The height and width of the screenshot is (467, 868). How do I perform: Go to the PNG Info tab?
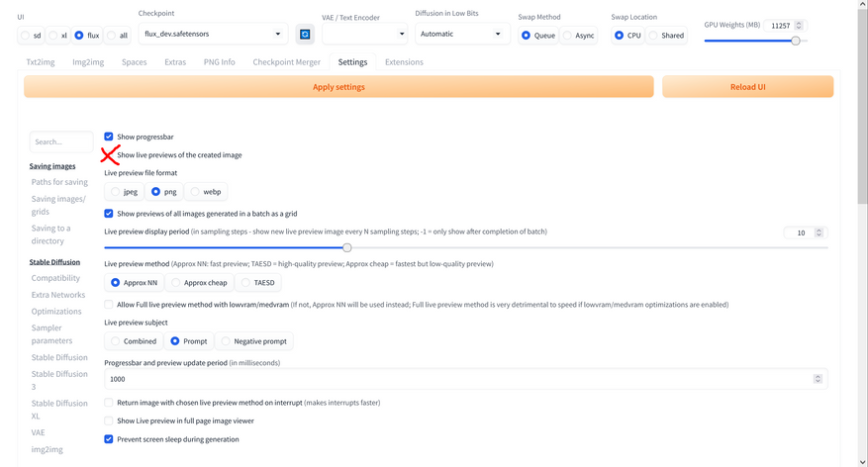coord(220,62)
